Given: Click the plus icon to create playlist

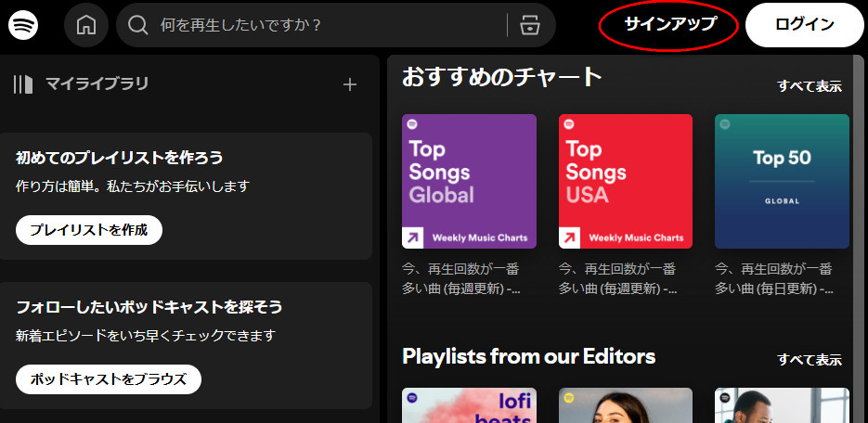Looking at the screenshot, I should (350, 84).
